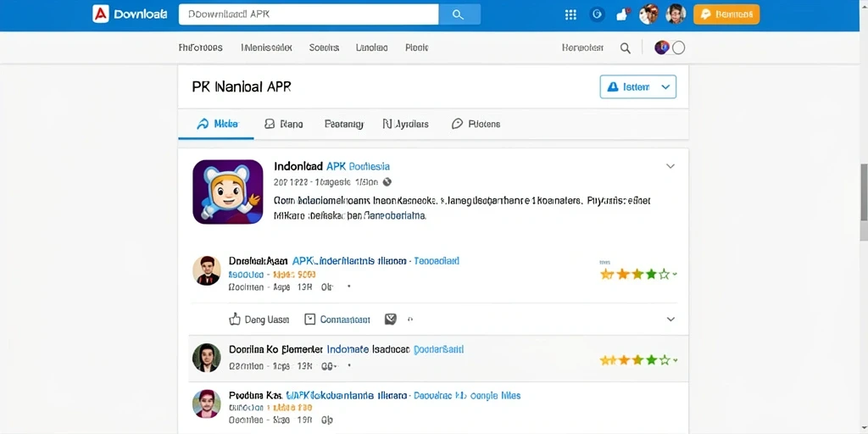Open the Lnoleo navigation item
Screen dimensions: 868x434
pyautogui.click(x=372, y=47)
